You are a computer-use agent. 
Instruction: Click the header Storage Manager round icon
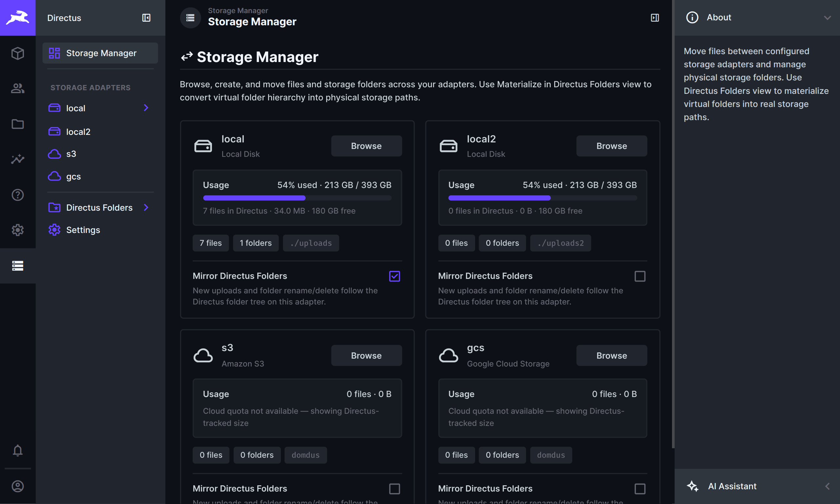(x=191, y=18)
